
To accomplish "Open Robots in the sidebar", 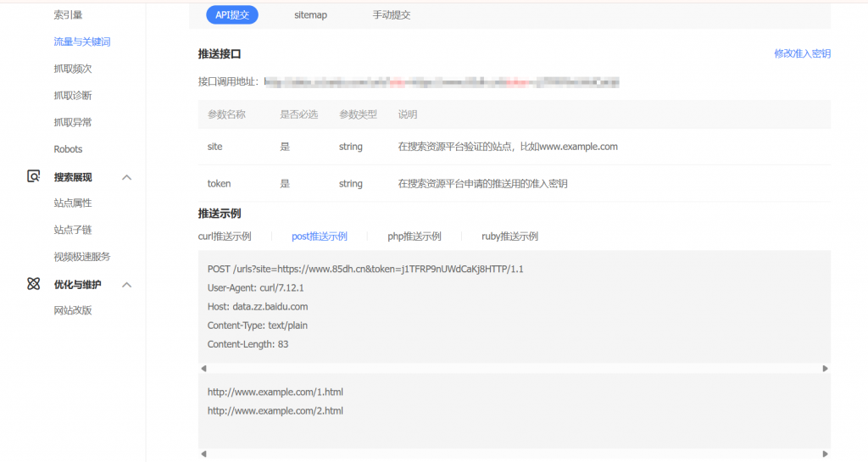I will [x=68, y=149].
